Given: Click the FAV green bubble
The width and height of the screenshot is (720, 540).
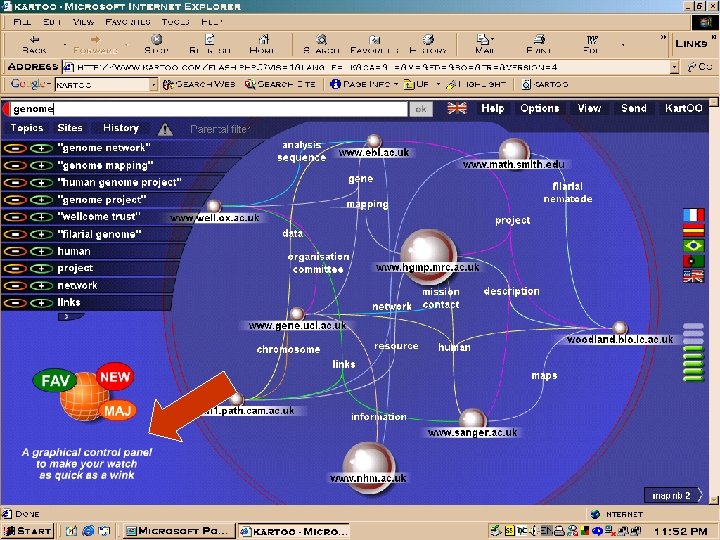Looking at the screenshot, I should click(x=55, y=380).
